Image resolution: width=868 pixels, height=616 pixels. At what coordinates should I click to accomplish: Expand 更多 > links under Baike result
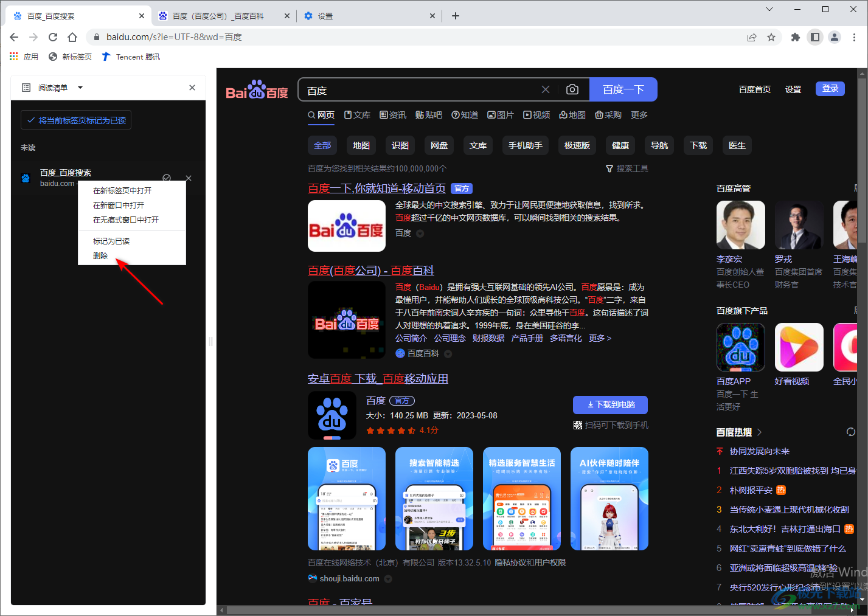(x=600, y=338)
